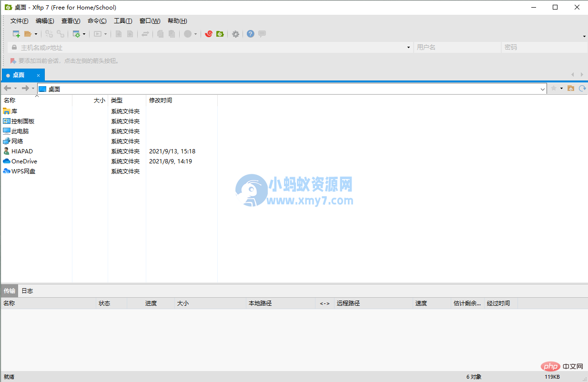Open the back-history dropdown arrow
Image resolution: width=588 pixels, height=382 pixels.
(15, 89)
